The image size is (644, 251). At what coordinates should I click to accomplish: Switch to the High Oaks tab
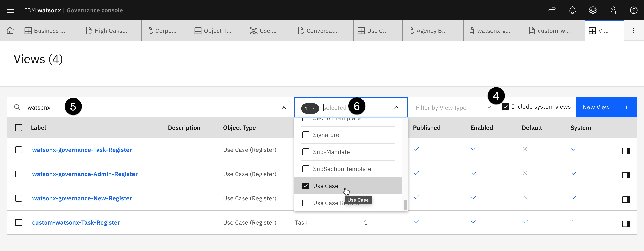point(111,30)
